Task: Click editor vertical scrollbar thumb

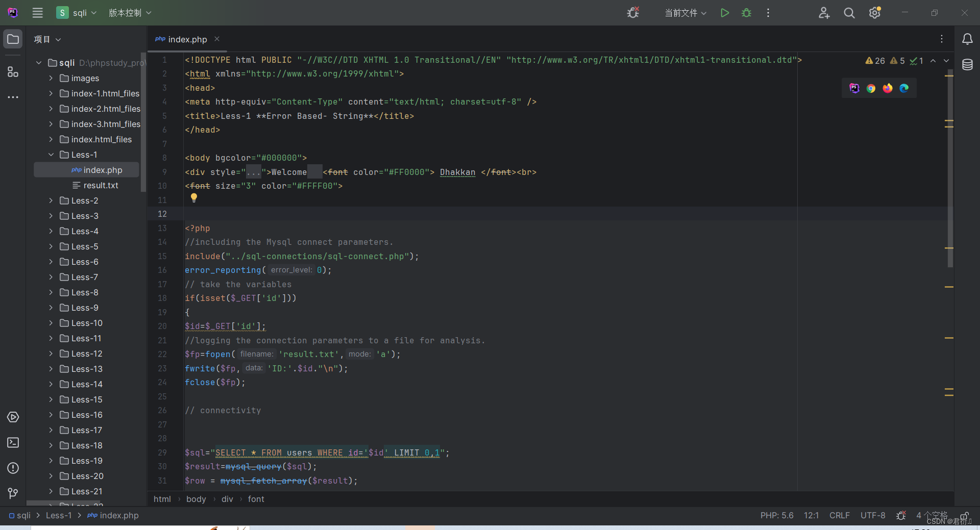Action: pyautogui.click(x=950, y=168)
